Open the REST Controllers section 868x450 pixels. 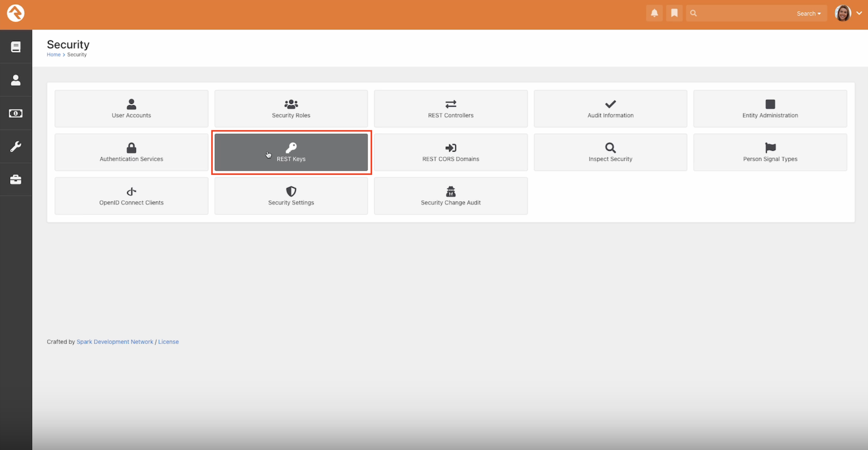pos(451,109)
